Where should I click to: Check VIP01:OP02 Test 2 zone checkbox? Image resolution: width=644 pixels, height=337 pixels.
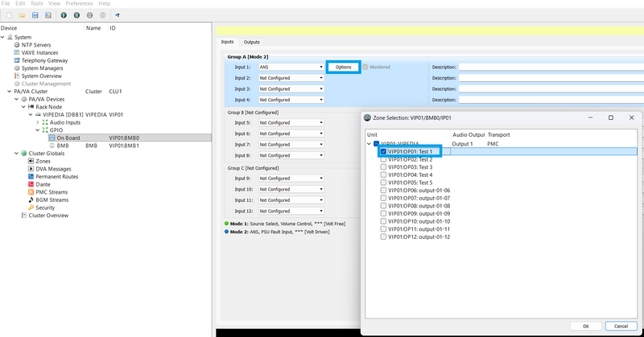tap(383, 159)
